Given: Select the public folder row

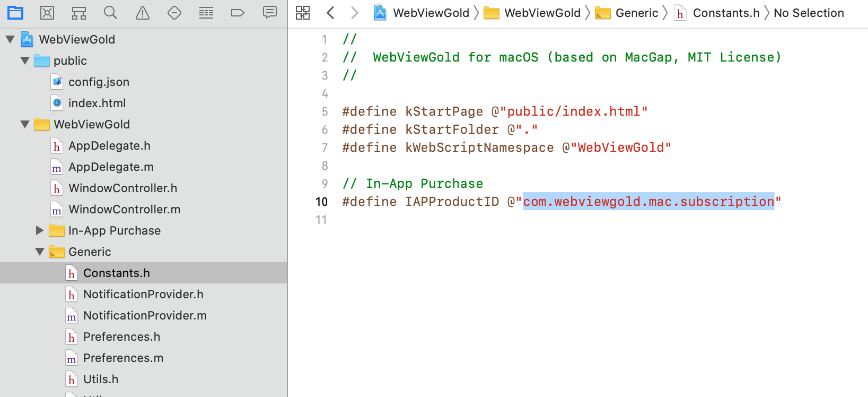Looking at the screenshot, I should tap(144, 61).
